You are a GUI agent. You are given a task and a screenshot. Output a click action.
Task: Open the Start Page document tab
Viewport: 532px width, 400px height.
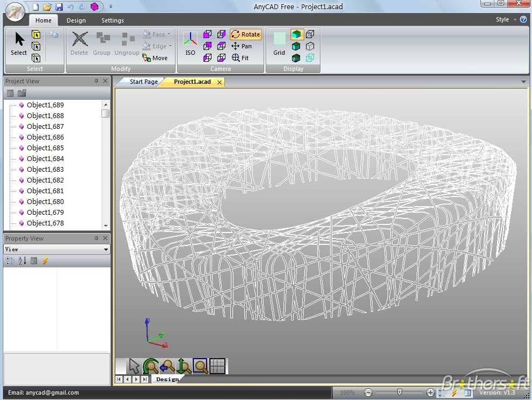click(143, 82)
